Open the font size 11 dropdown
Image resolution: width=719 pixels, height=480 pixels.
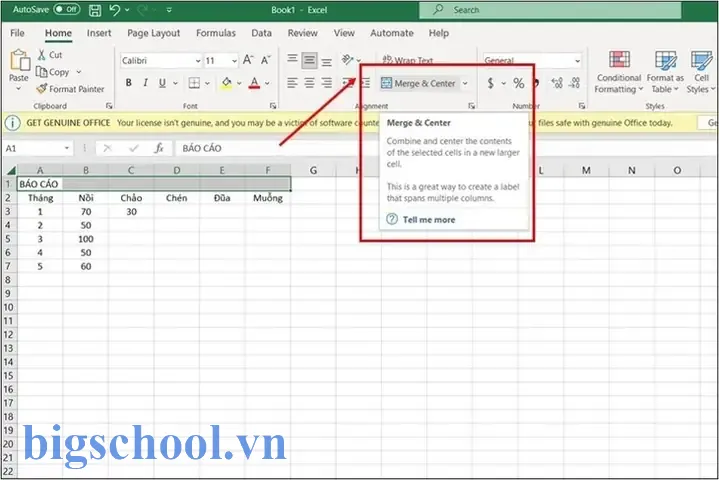point(234,61)
